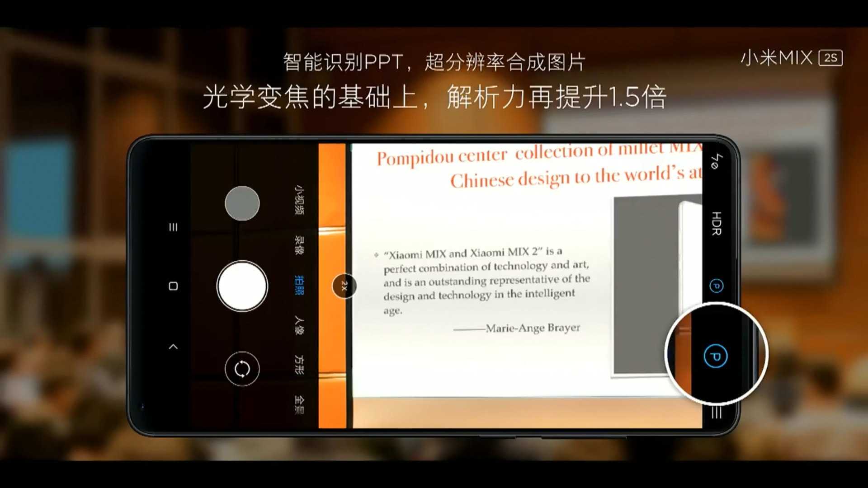This screenshot has width=868, height=488.
Task: Open the gray gallery thumbnail circle
Action: point(242,203)
